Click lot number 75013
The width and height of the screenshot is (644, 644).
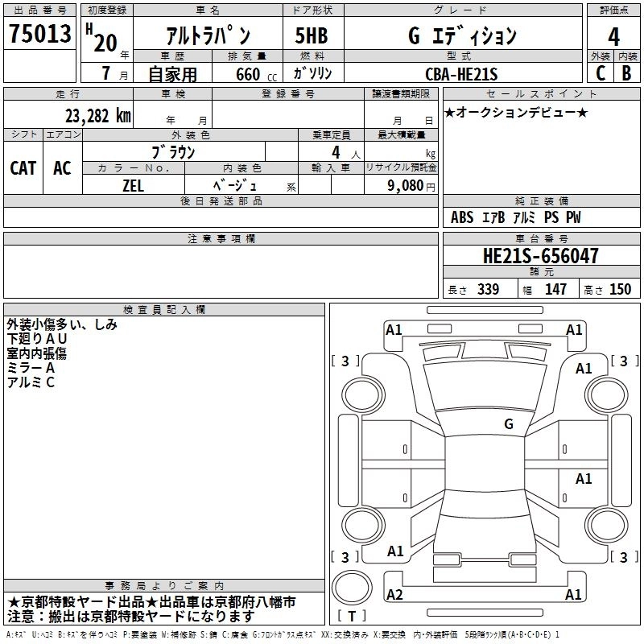coord(39,33)
